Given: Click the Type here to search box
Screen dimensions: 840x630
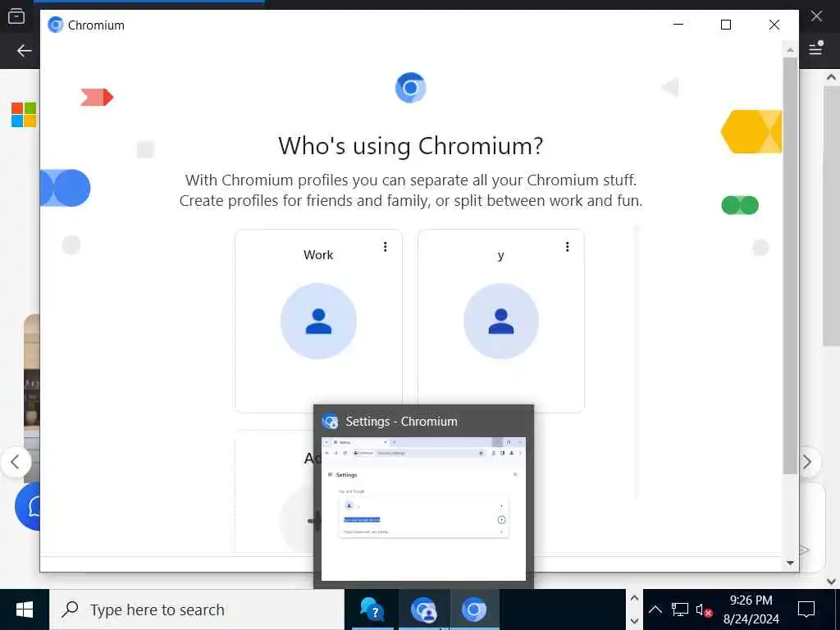Looking at the screenshot, I should (197, 609).
